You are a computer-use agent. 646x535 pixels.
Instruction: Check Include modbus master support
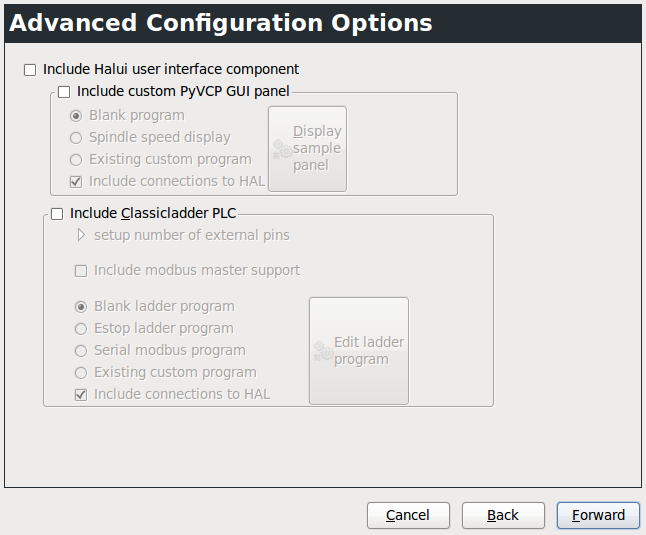coord(82,270)
